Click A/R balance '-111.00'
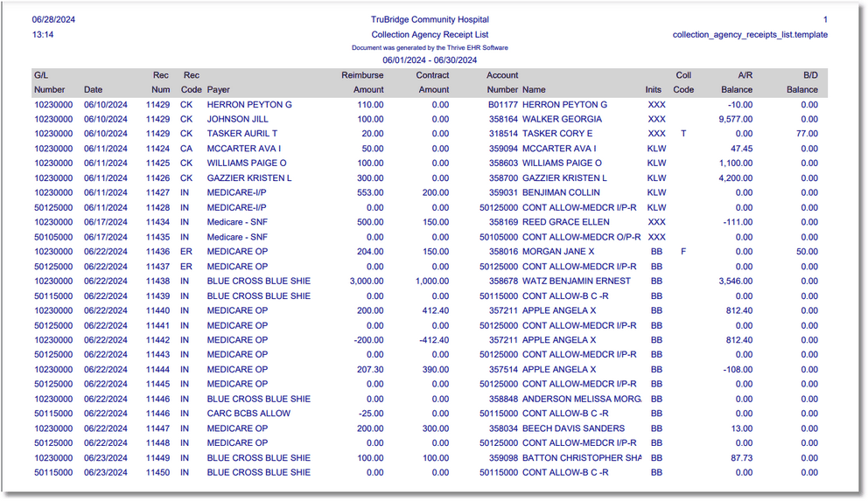The image size is (868, 501). click(738, 222)
